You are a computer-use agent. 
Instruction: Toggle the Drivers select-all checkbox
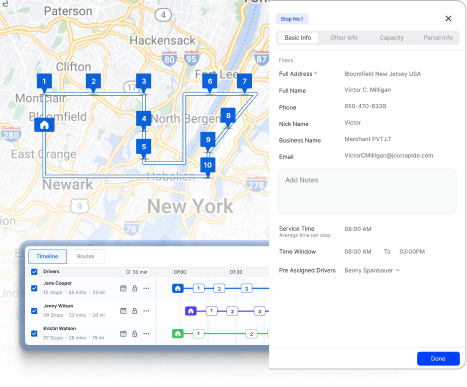[x=34, y=272]
